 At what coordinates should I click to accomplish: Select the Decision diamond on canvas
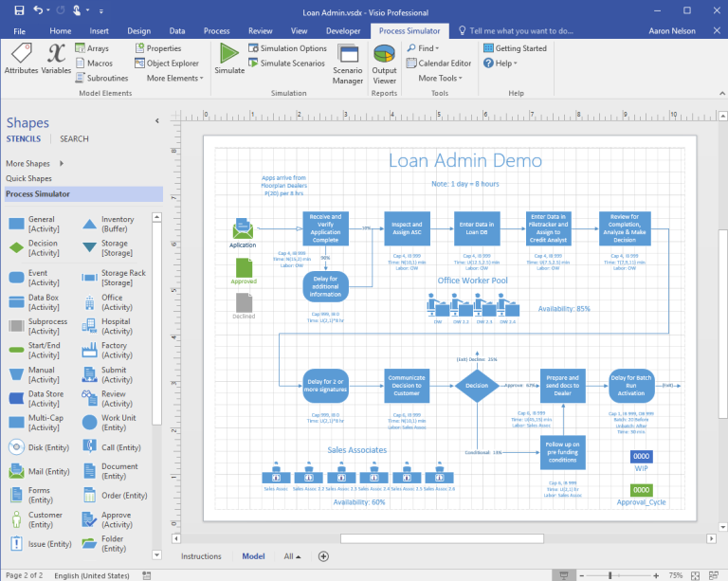(477, 386)
